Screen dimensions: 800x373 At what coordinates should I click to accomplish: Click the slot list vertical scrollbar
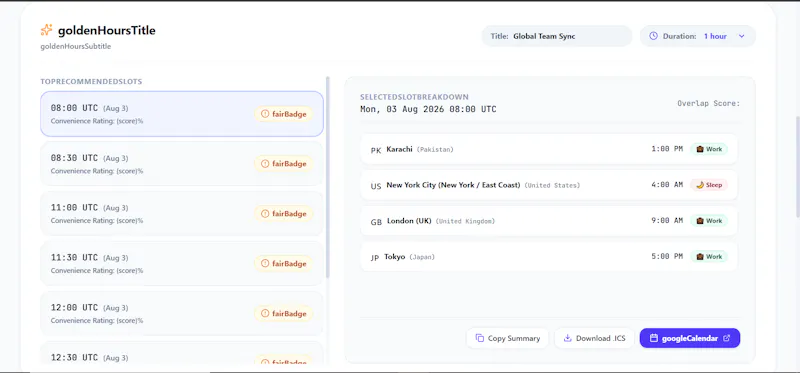[328, 177]
